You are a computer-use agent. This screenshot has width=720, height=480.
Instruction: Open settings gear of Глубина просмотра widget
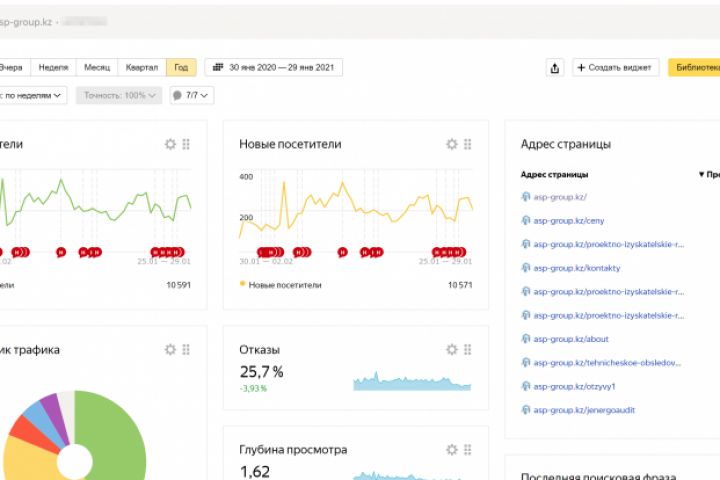[x=452, y=449]
